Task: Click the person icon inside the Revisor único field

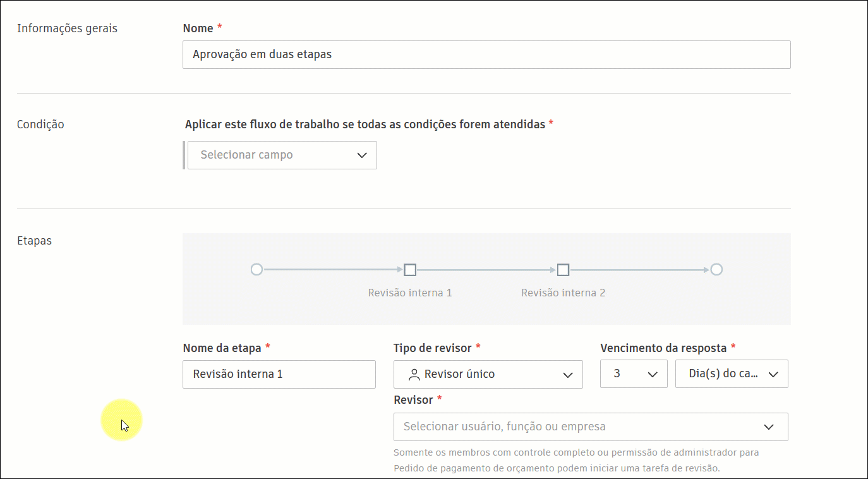Action: click(414, 374)
